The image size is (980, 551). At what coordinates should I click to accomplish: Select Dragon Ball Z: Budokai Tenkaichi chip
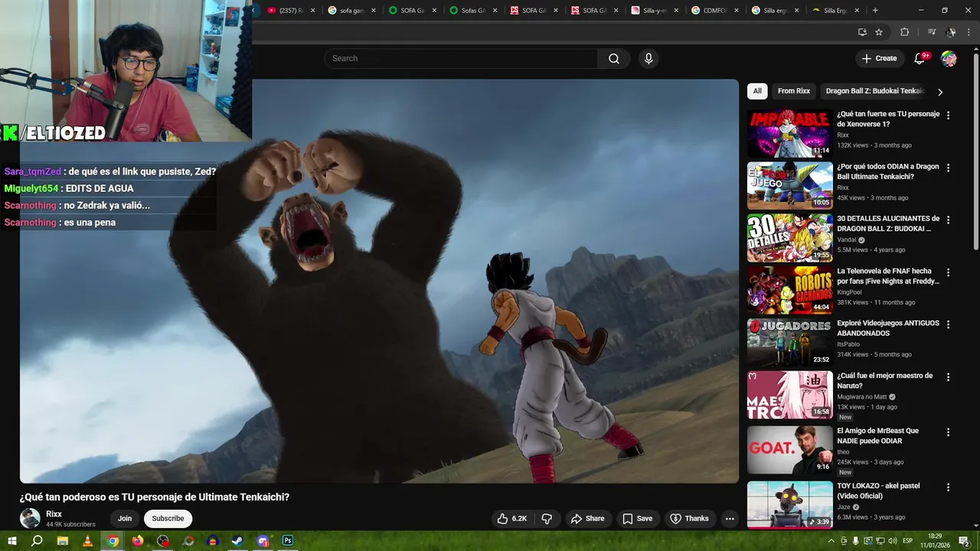(875, 91)
